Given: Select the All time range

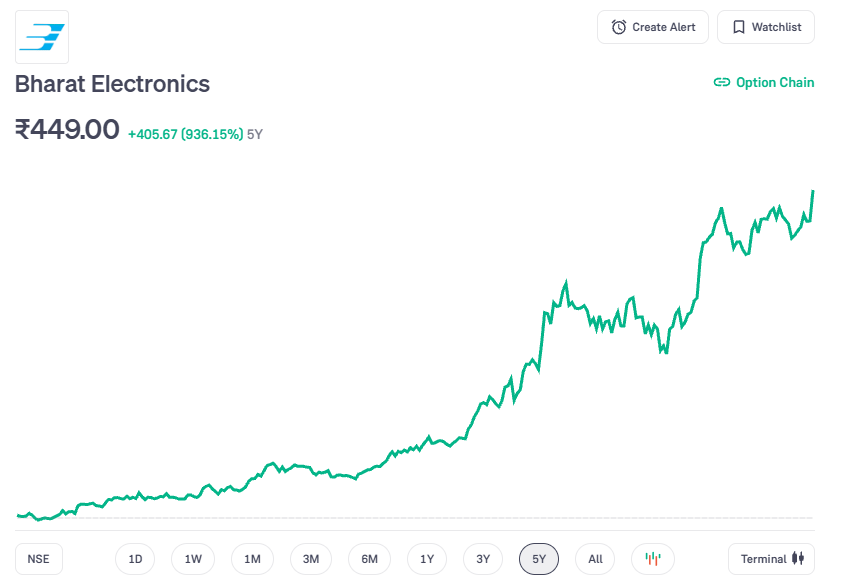Looking at the screenshot, I should click(x=595, y=559).
